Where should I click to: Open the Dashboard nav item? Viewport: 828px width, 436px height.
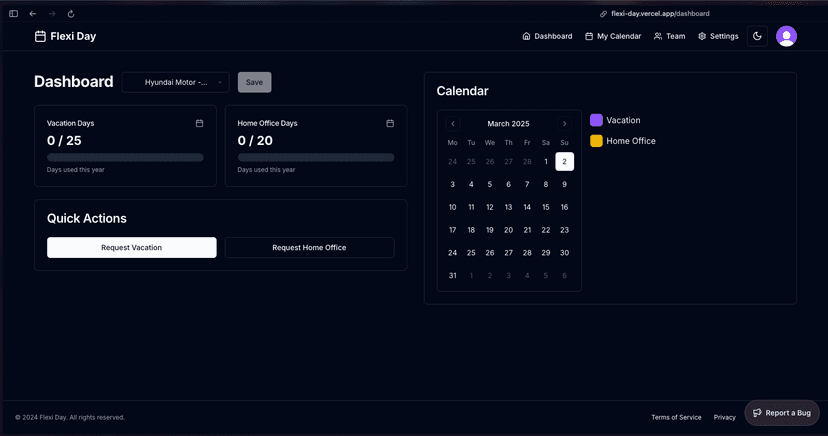(x=547, y=36)
